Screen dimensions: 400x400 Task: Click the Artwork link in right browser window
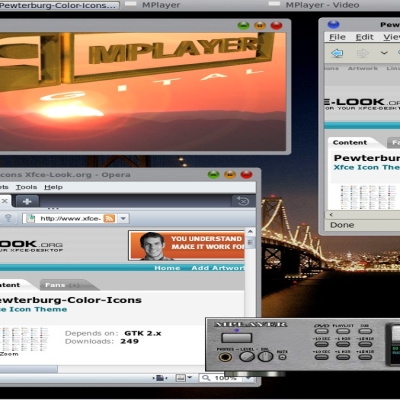point(363,68)
